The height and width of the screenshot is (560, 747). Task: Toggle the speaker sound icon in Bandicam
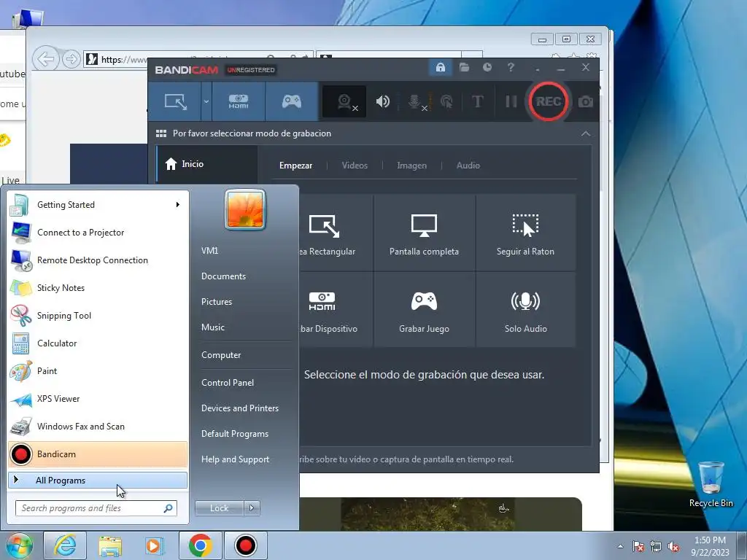click(382, 101)
